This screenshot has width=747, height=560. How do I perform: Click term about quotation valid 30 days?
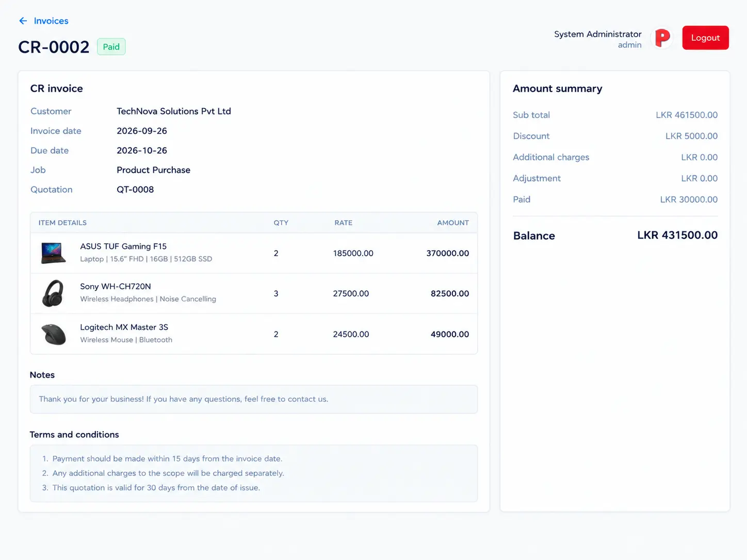coord(156,488)
